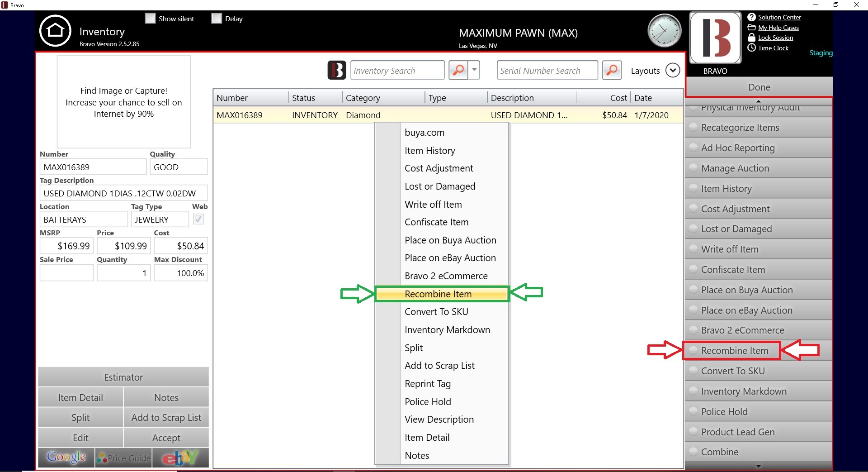This screenshot has width=868, height=472.
Task: Toggle the Web checkbox
Action: click(x=198, y=219)
